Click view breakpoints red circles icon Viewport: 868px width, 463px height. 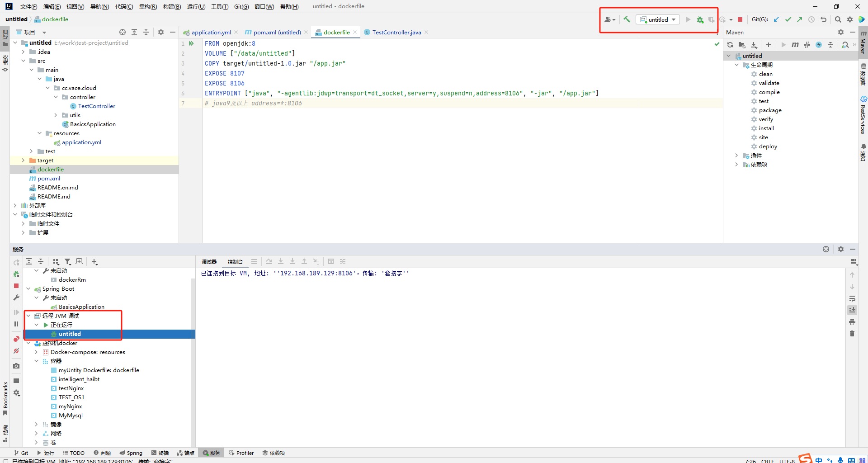click(x=16, y=339)
